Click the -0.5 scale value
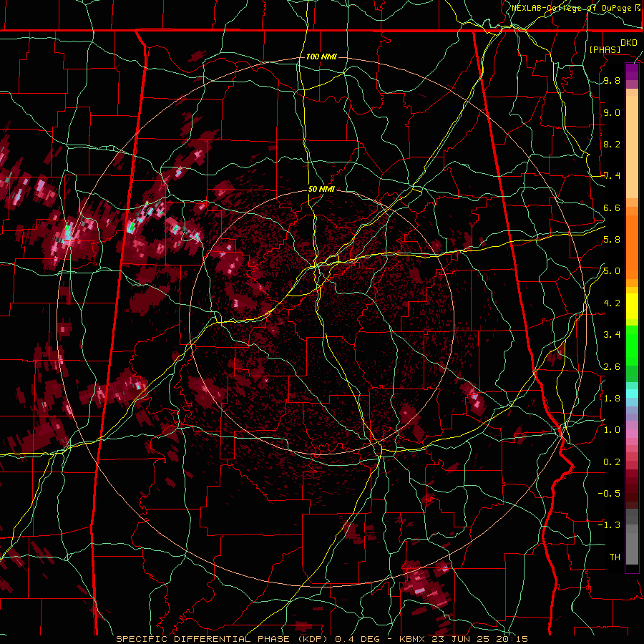This screenshot has width=644, height=644. [x=609, y=493]
